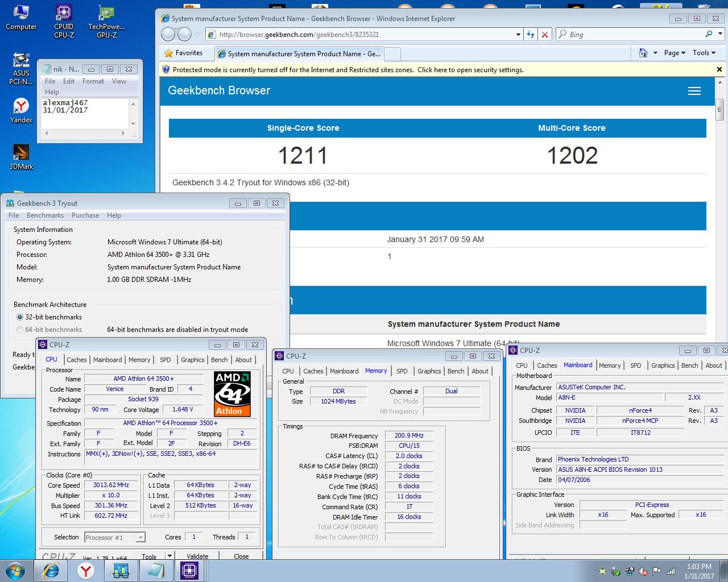Open the Geekbench Purchase menu
728x582 pixels.
pos(85,215)
